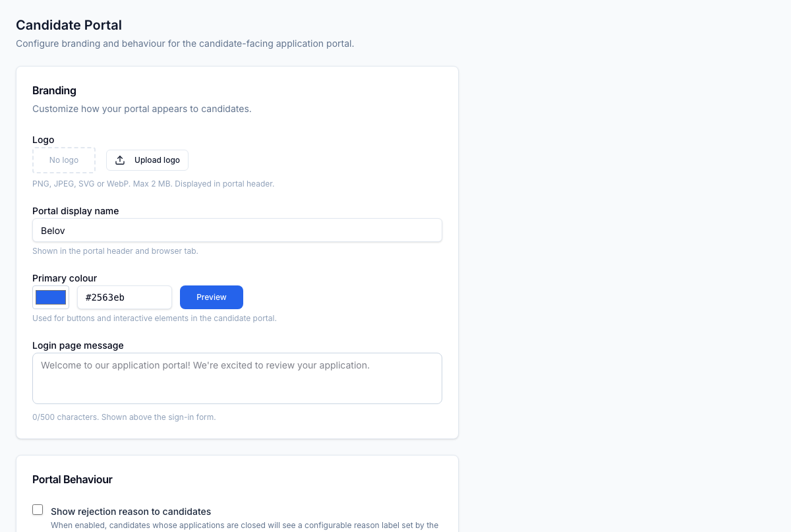Click the Primary colour label

65,278
